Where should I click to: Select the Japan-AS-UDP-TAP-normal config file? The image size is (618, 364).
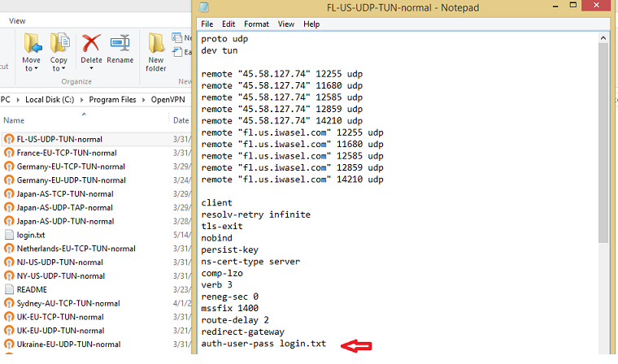pos(65,207)
